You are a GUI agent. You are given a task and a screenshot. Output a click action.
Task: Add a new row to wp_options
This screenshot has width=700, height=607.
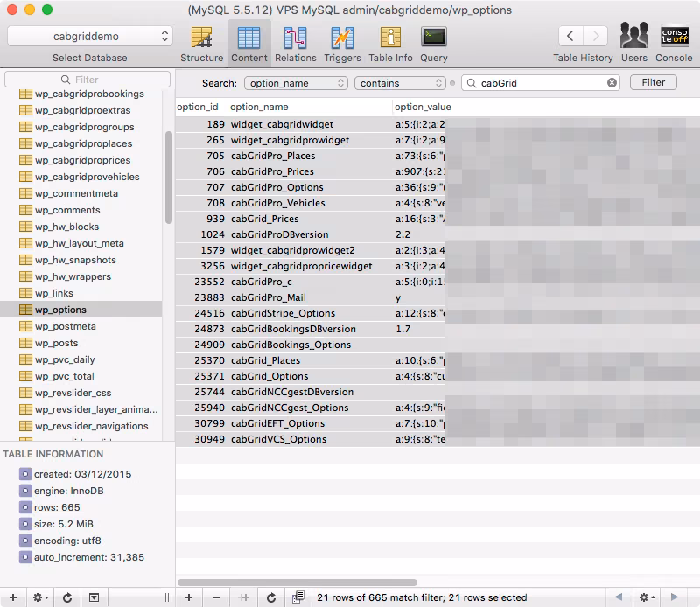189,597
